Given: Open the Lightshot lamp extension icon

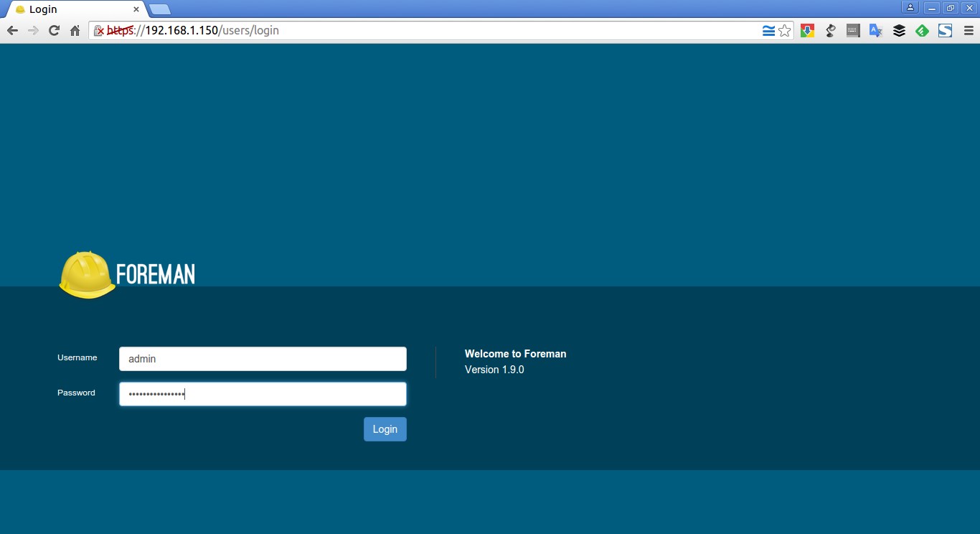Looking at the screenshot, I should (830, 30).
